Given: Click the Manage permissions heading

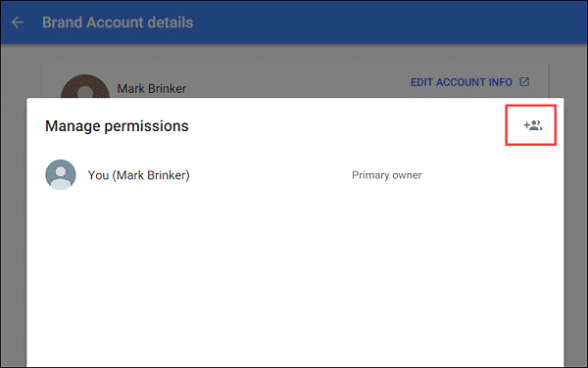Looking at the screenshot, I should point(117,126).
